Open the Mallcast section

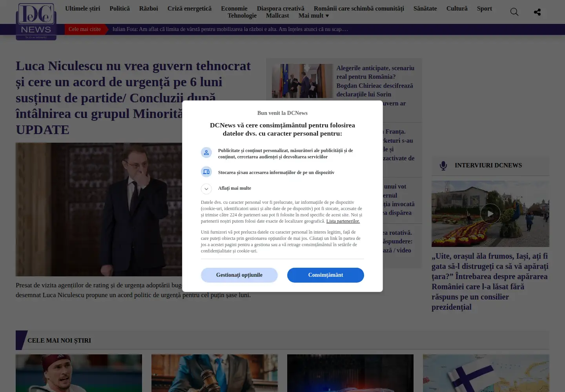[x=277, y=16]
